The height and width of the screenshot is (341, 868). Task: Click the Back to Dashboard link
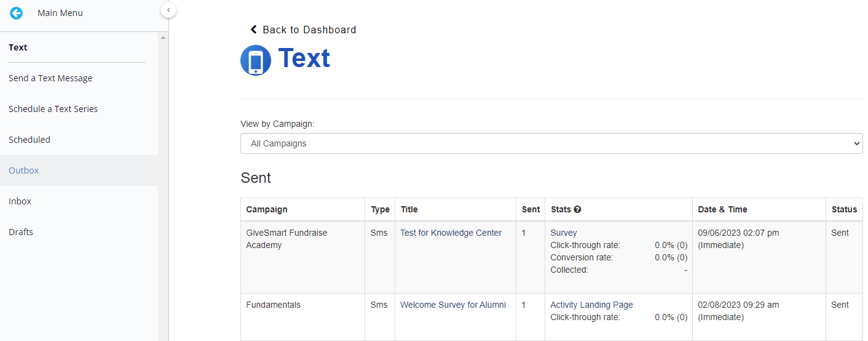(309, 30)
